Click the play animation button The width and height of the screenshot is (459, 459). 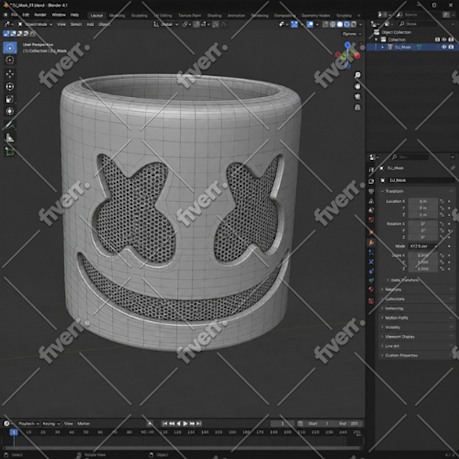click(185, 424)
